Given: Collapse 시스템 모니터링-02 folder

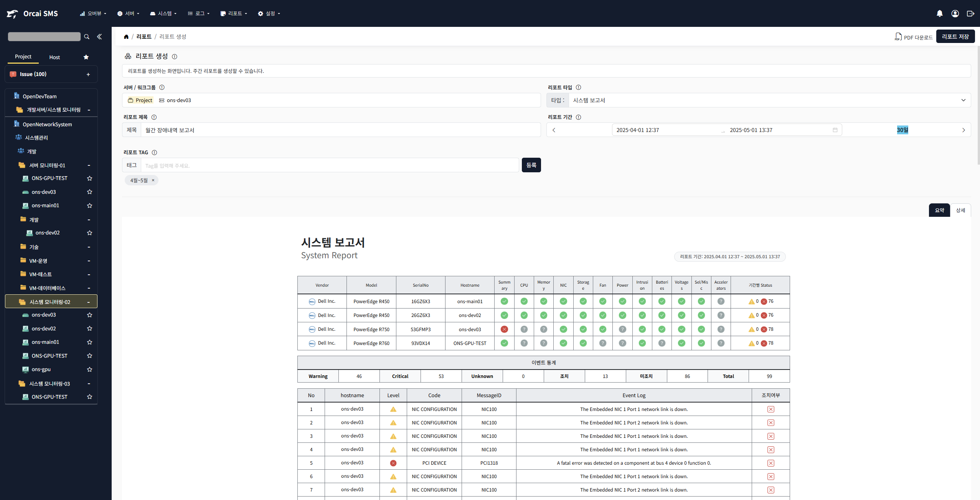Looking at the screenshot, I should coord(89,302).
